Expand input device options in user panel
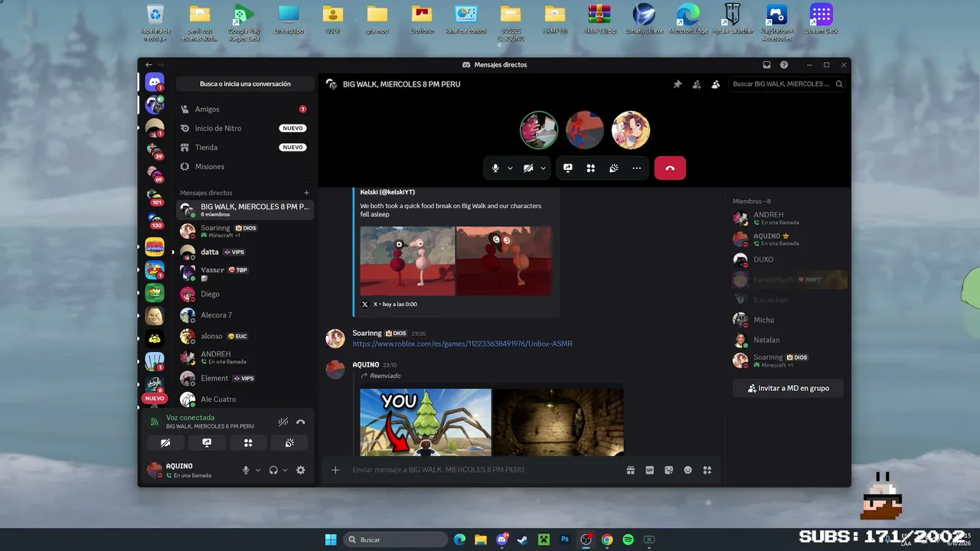This screenshot has height=551, width=980. 258,470
